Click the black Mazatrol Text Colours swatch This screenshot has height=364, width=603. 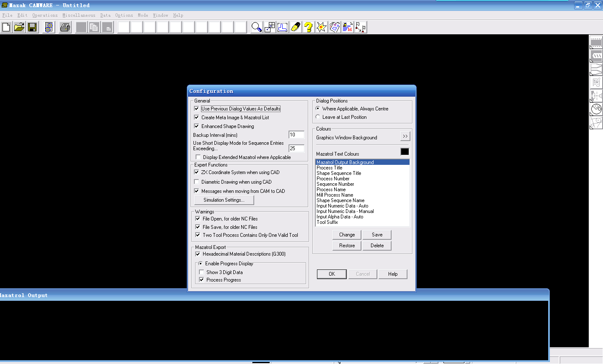tap(405, 151)
